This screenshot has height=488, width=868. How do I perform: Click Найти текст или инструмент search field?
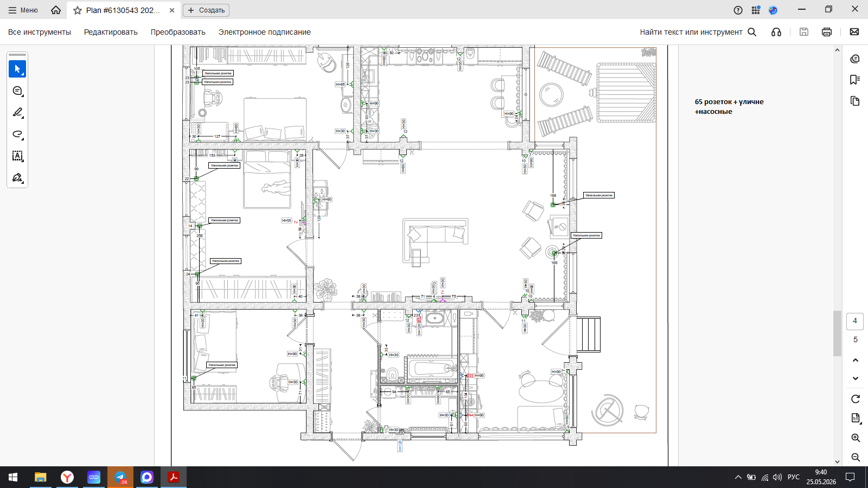pyautogui.click(x=691, y=32)
